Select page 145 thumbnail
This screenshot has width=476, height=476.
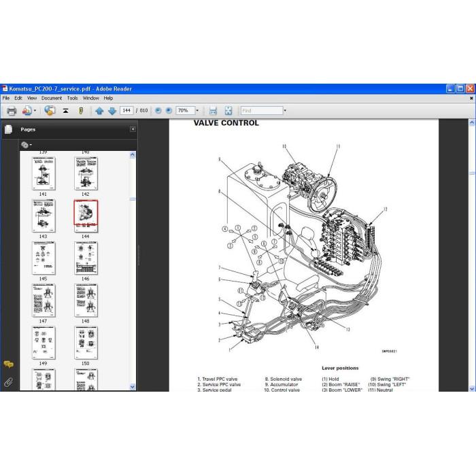tap(44, 258)
